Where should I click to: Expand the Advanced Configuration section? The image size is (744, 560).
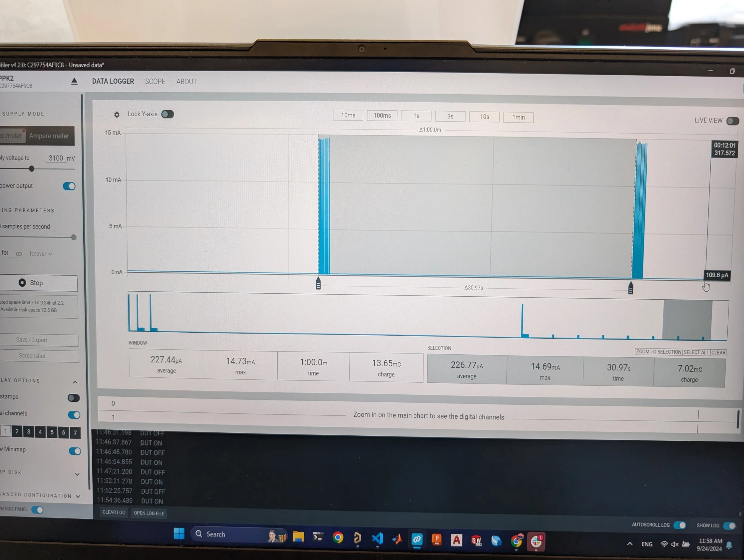[78, 496]
